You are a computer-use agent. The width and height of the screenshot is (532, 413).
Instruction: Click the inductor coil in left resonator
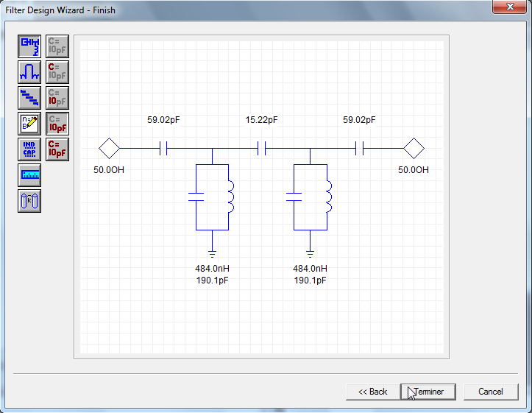[230, 197]
